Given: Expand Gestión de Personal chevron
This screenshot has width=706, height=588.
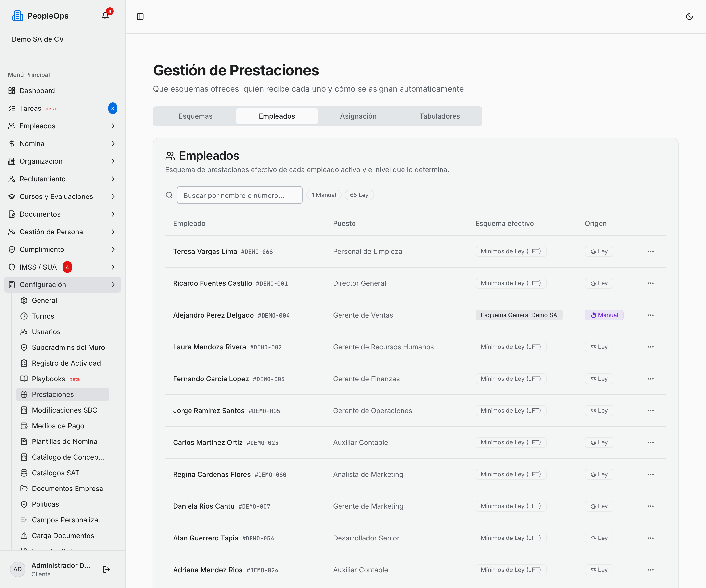Looking at the screenshot, I should click(113, 232).
